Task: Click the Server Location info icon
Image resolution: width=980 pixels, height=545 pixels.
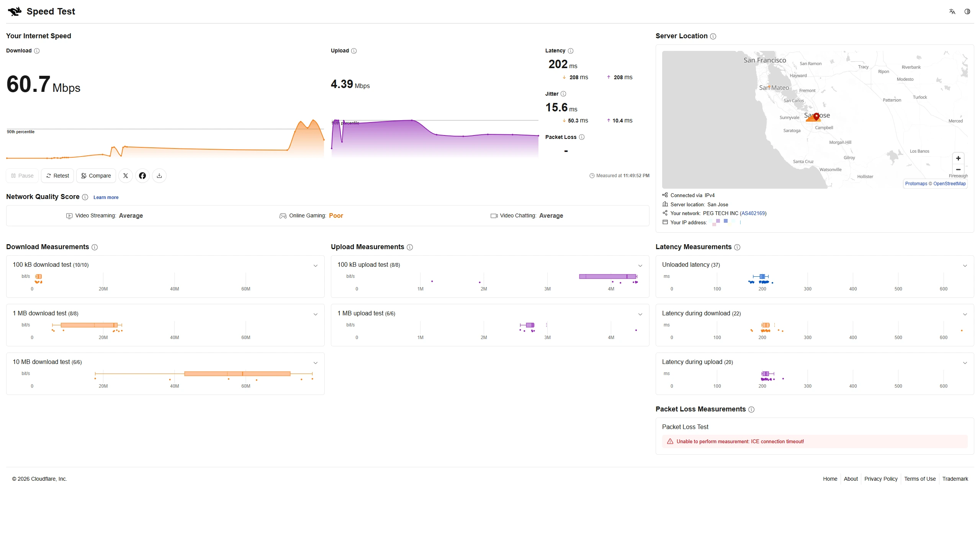Action: (x=713, y=36)
